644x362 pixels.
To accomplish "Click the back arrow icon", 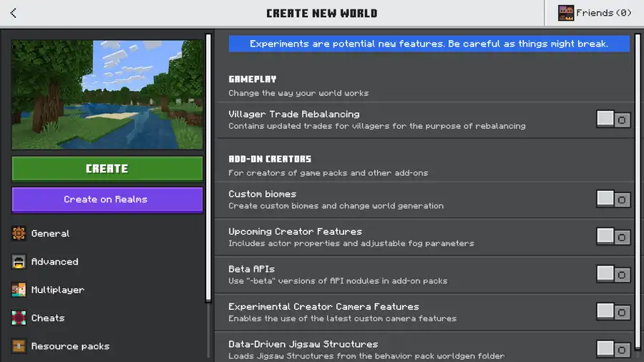I will click(x=14, y=13).
